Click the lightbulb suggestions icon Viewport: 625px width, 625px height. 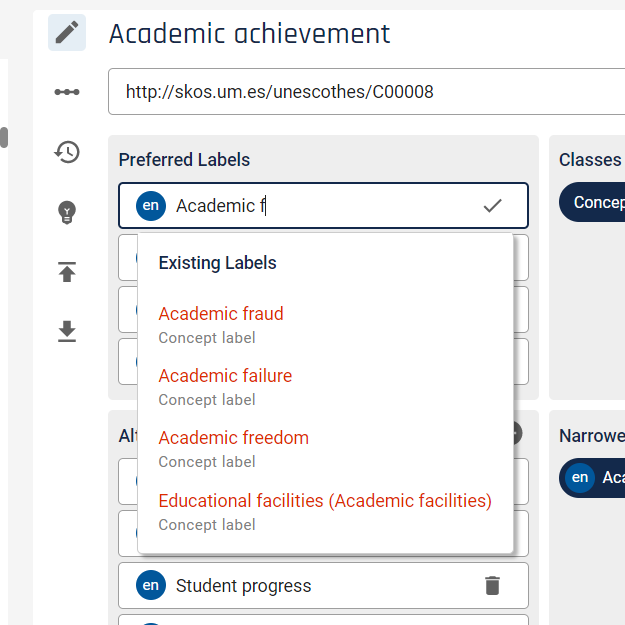coord(67,212)
